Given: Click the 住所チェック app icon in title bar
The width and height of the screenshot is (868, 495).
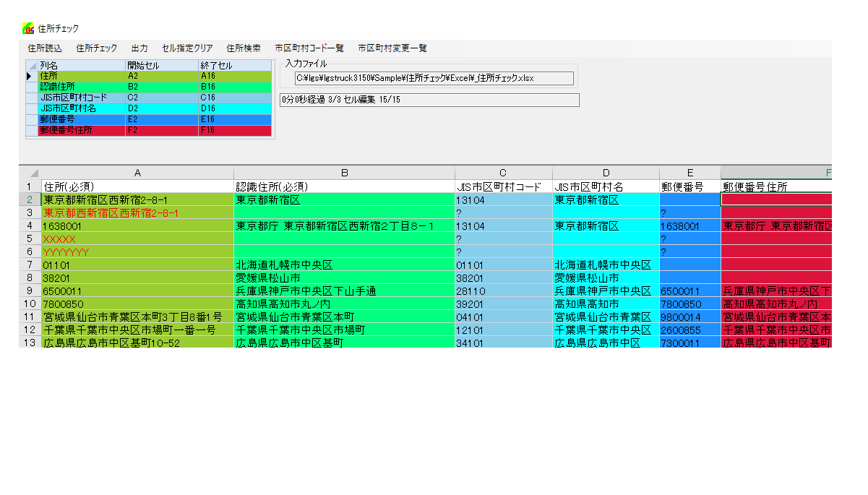Looking at the screenshot, I should coord(29,29).
